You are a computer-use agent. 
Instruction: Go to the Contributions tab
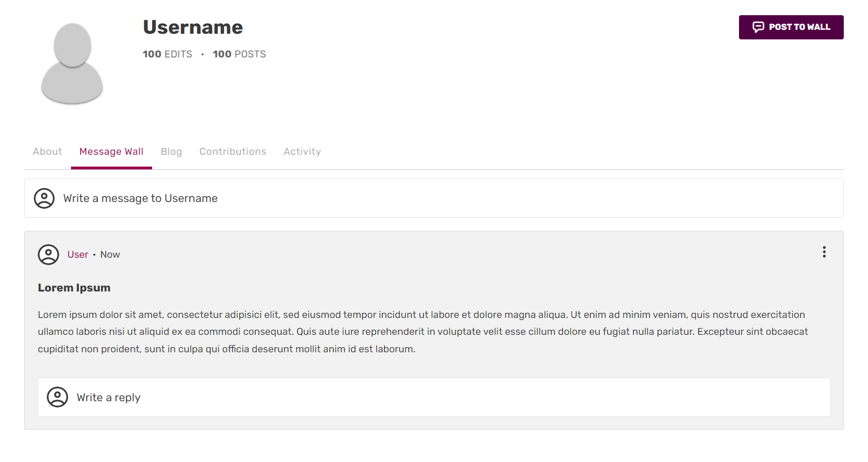[x=233, y=152]
